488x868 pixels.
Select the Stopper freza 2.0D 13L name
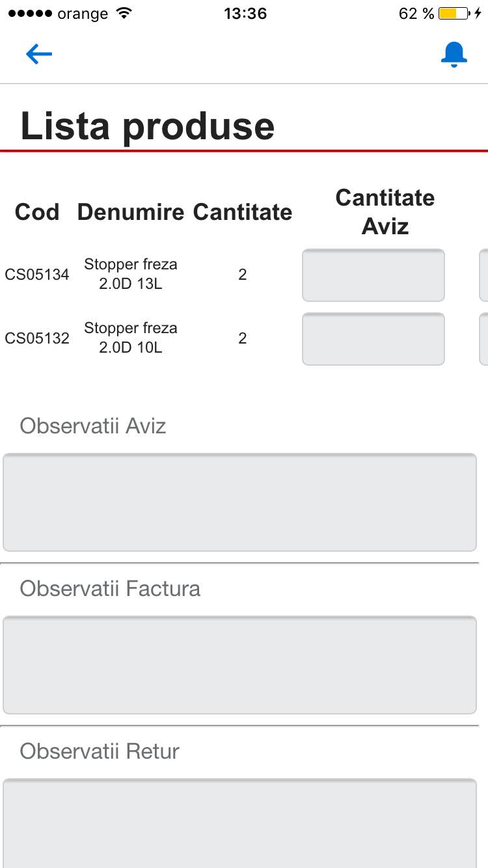131,275
